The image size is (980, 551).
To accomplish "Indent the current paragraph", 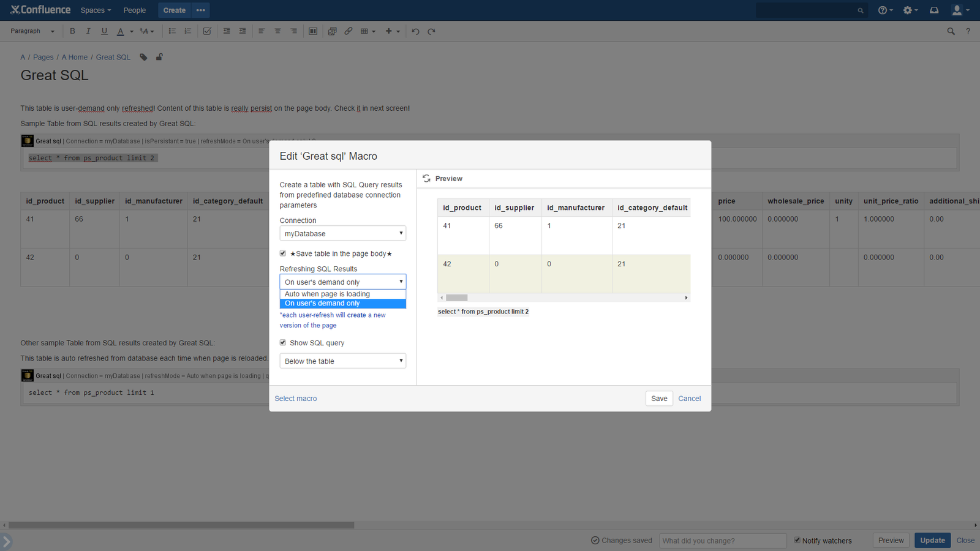I will click(243, 31).
